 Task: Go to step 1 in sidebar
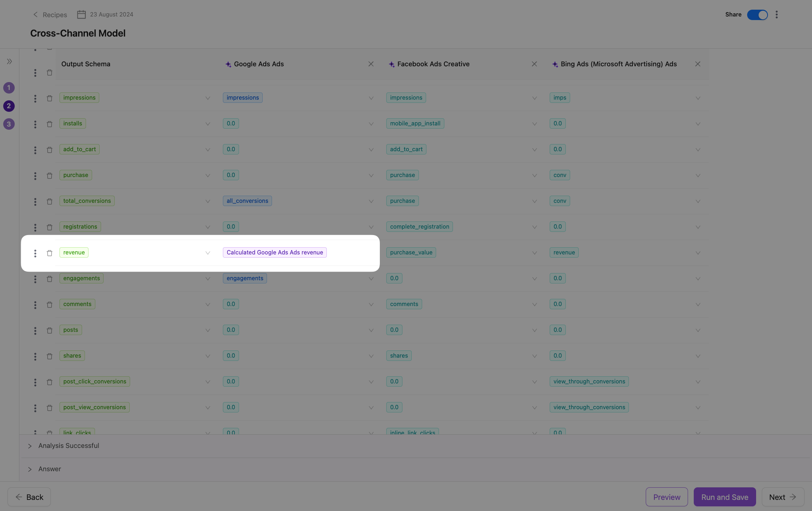coord(9,88)
